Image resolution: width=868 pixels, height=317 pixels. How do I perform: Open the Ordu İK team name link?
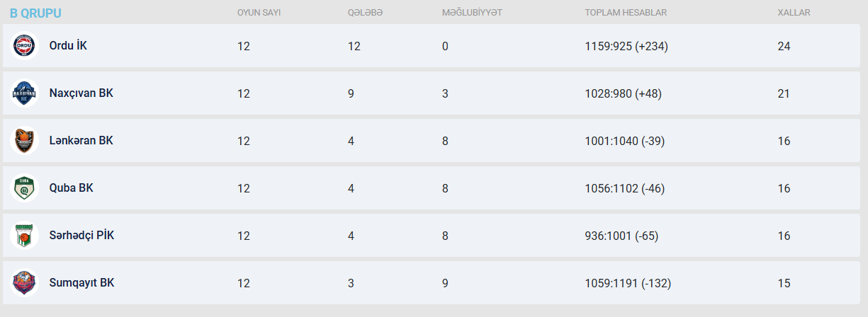(68, 46)
